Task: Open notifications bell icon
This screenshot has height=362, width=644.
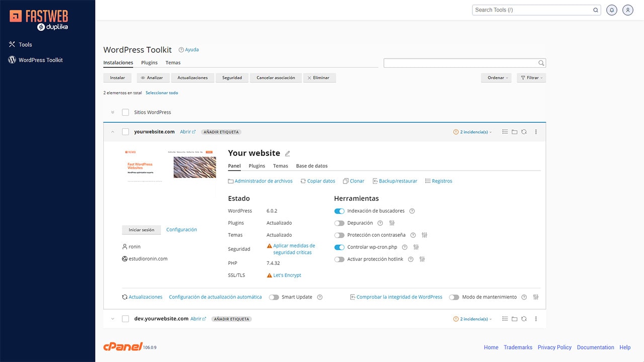Action: (x=612, y=10)
